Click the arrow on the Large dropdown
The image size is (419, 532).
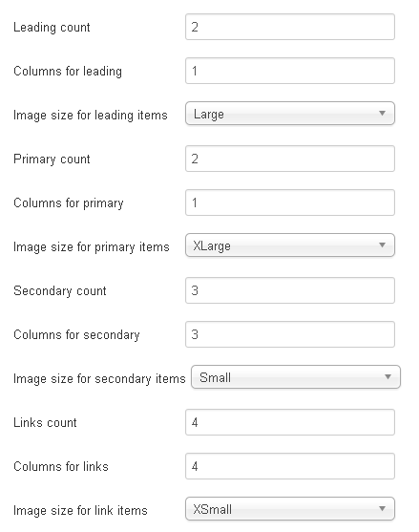pyautogui.click(x=382, y=114)
